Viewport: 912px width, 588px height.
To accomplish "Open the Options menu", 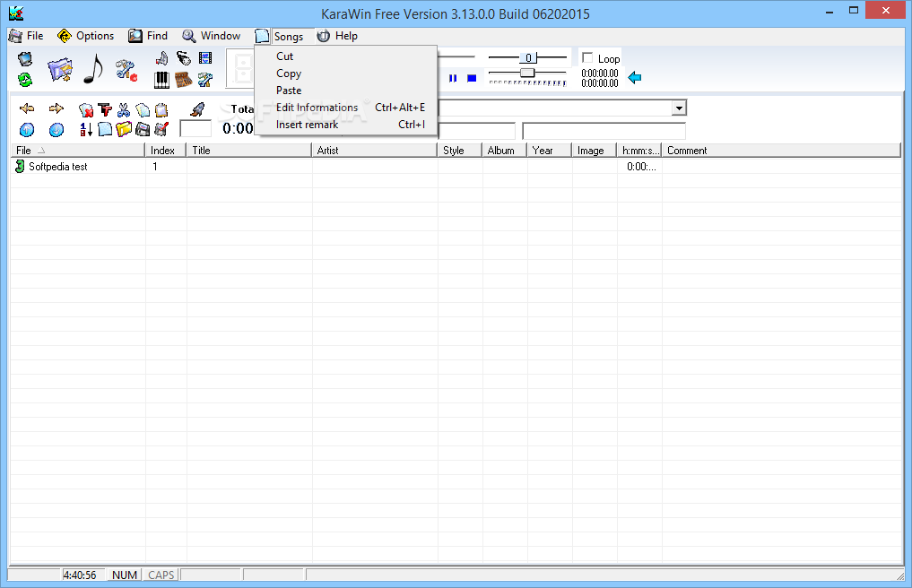I will click(86, 36).
